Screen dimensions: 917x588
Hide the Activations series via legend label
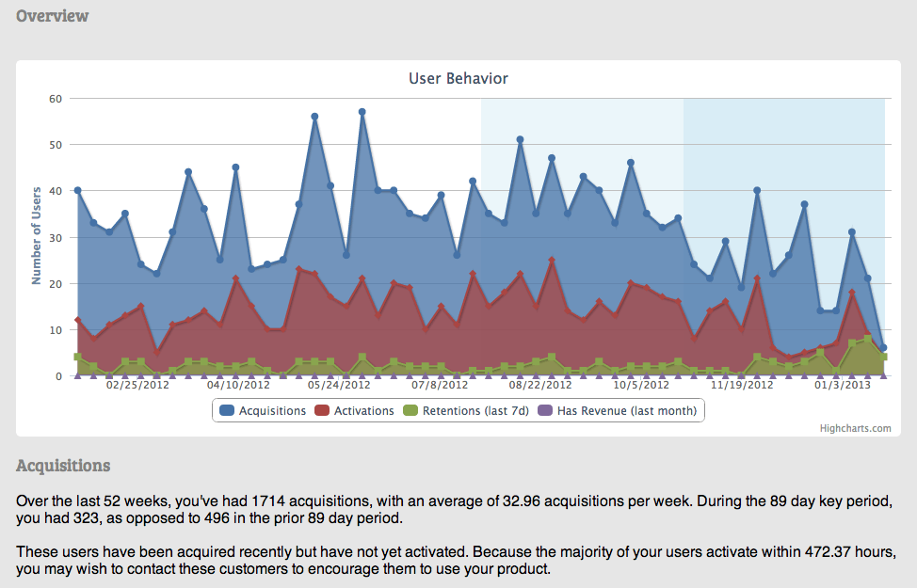tap(363, 410)
